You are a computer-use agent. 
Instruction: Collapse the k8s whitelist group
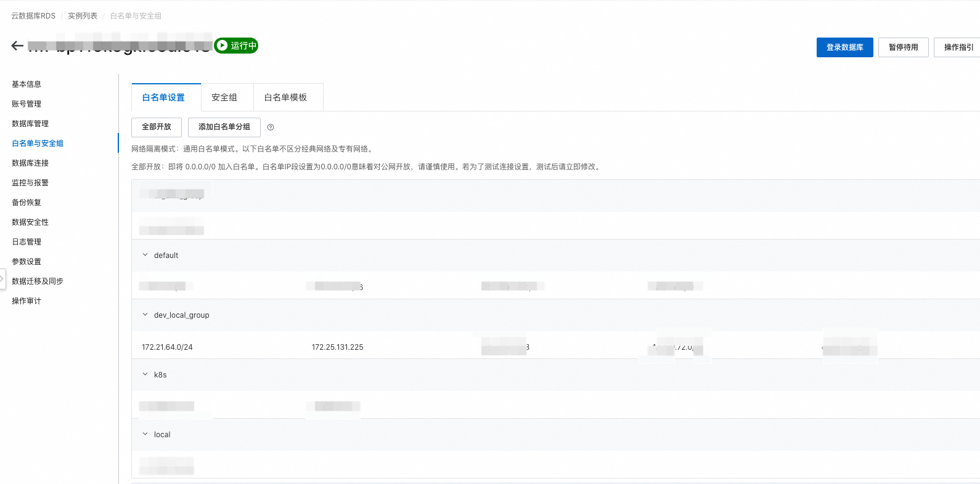145,374
